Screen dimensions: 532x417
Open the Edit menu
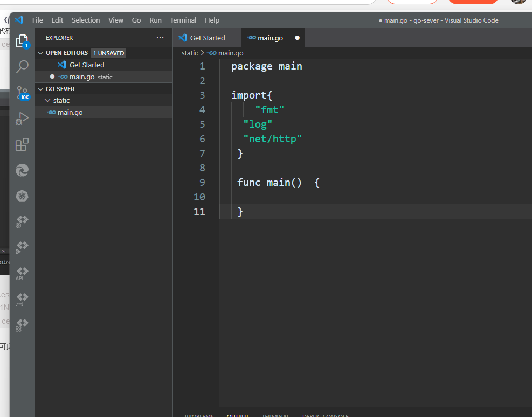[57, 20]
